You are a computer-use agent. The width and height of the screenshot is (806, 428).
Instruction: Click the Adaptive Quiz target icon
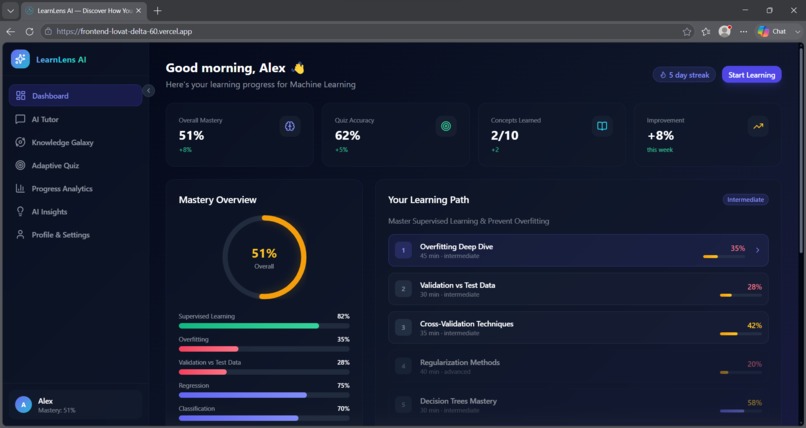(20, 165)
